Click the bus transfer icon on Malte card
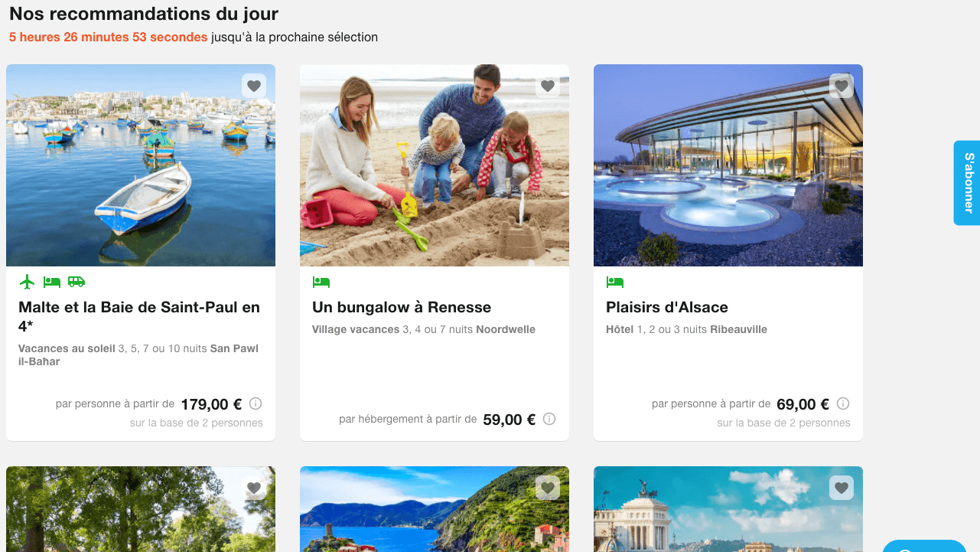 [x=77, y=282]
